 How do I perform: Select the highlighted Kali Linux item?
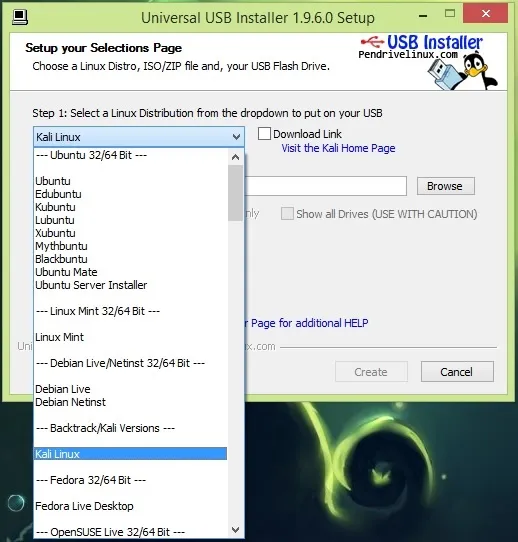click(130, 454)
